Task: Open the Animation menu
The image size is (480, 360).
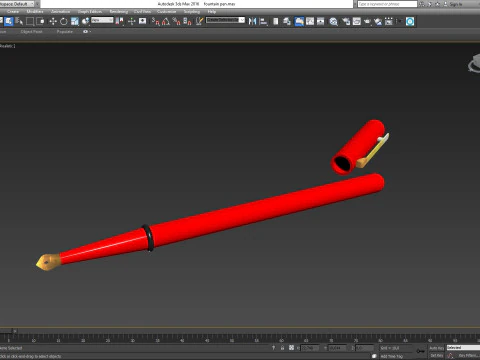Action: pos(60,12)
